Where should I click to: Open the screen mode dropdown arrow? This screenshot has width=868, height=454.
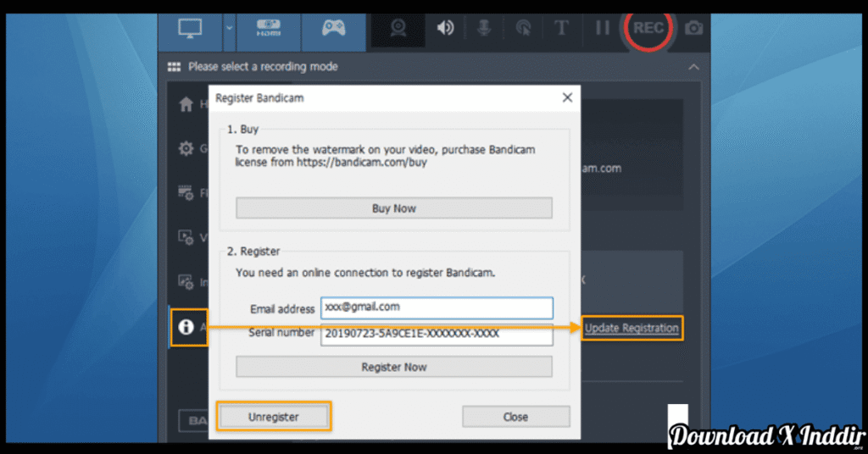coord(229,28)
